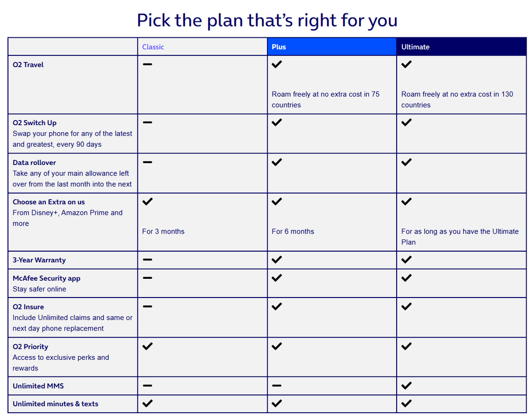The width and height of the screenshot is (532, 418).
Task: Click the Plus checkmark for O2 Travel
Action: [277, 65]
